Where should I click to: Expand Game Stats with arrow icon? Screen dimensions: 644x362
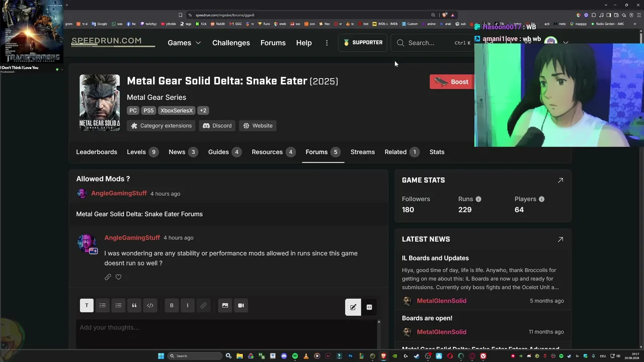560,180
